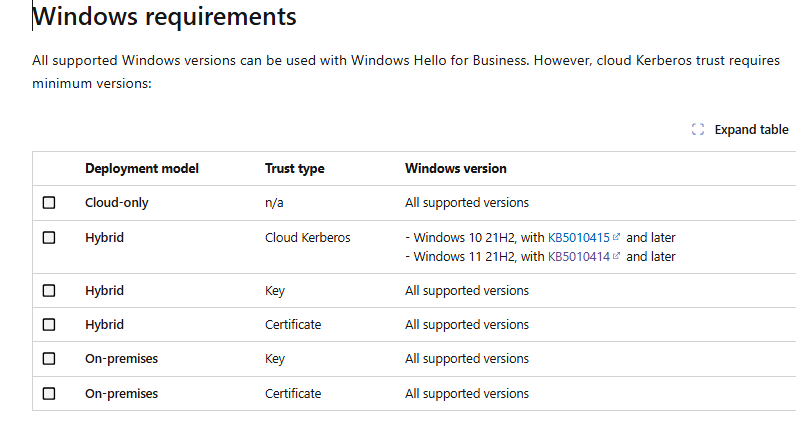Click the Expand table button
The width and height of the screenshot is (796, 423).
coord(740,129)
